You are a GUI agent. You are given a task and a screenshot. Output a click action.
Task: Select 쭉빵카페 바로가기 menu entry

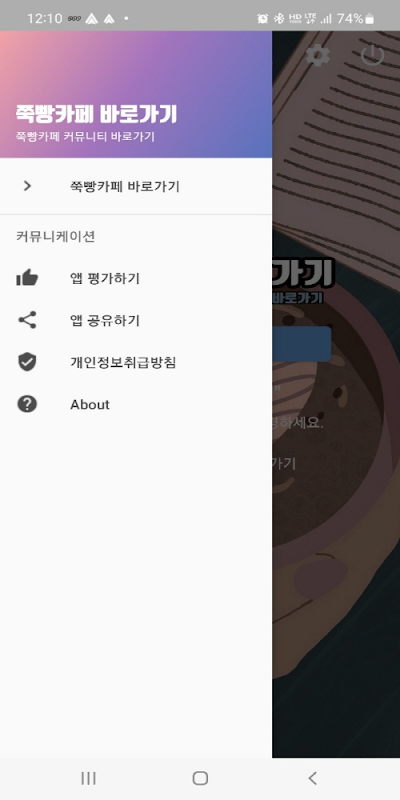click(x=136, y=186)
